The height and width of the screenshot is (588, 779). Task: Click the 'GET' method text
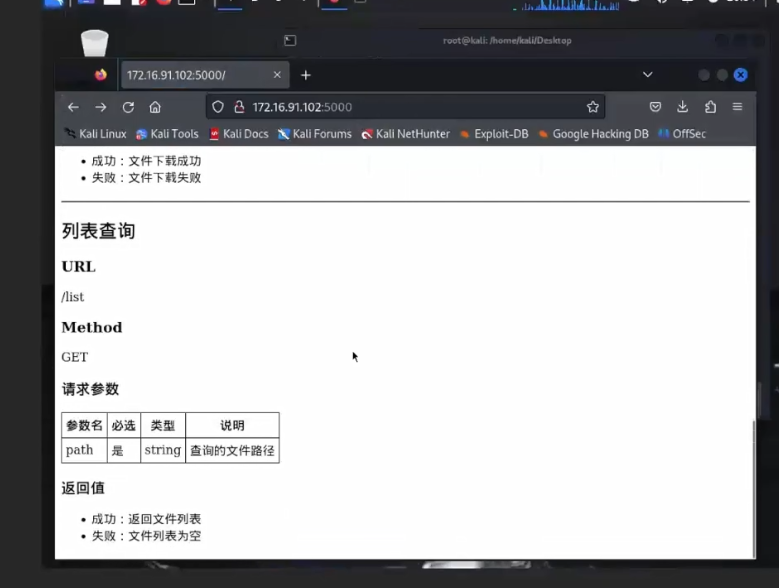tap(75, 357)
